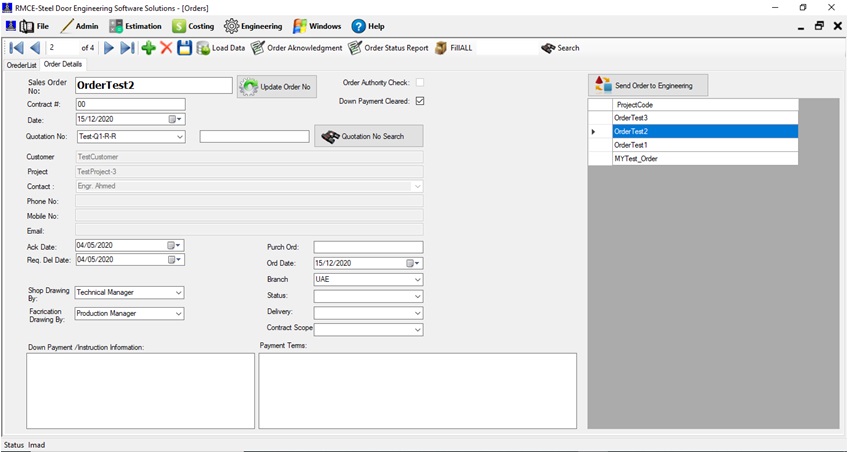This screenshot has width=848, height=452.
Task: Expand the Facrication Drawing By dropdown
Action: (x=179, y=314)
